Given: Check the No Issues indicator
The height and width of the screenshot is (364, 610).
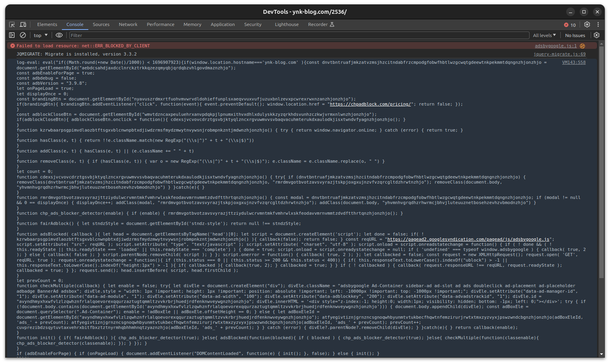Looking at the screenshot, I should [x=575, y=35].
